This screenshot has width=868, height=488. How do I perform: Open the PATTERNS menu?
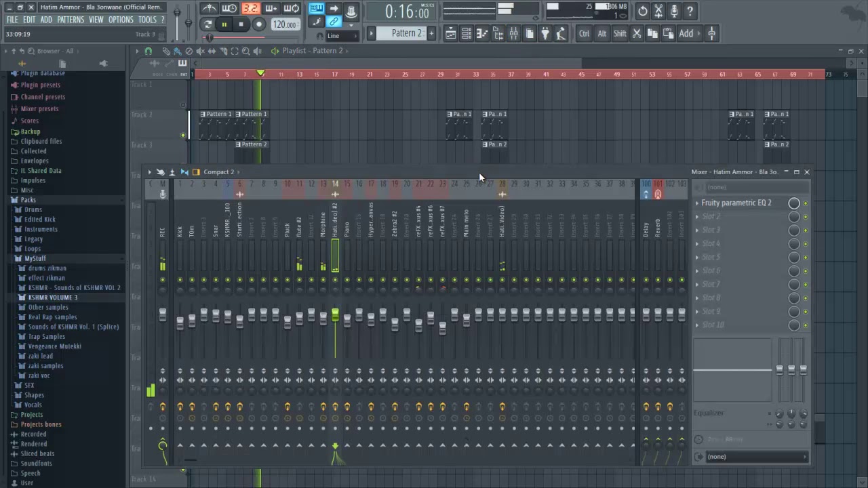click(71, 20)
